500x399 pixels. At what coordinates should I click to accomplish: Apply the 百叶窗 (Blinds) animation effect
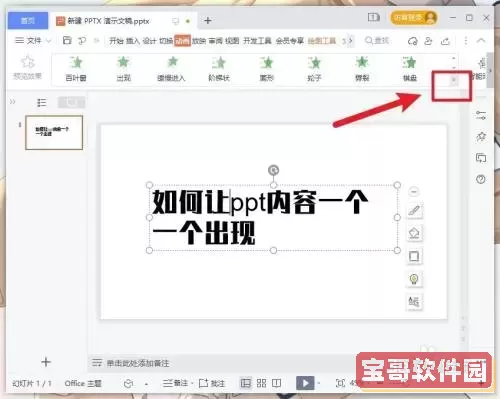76,69
